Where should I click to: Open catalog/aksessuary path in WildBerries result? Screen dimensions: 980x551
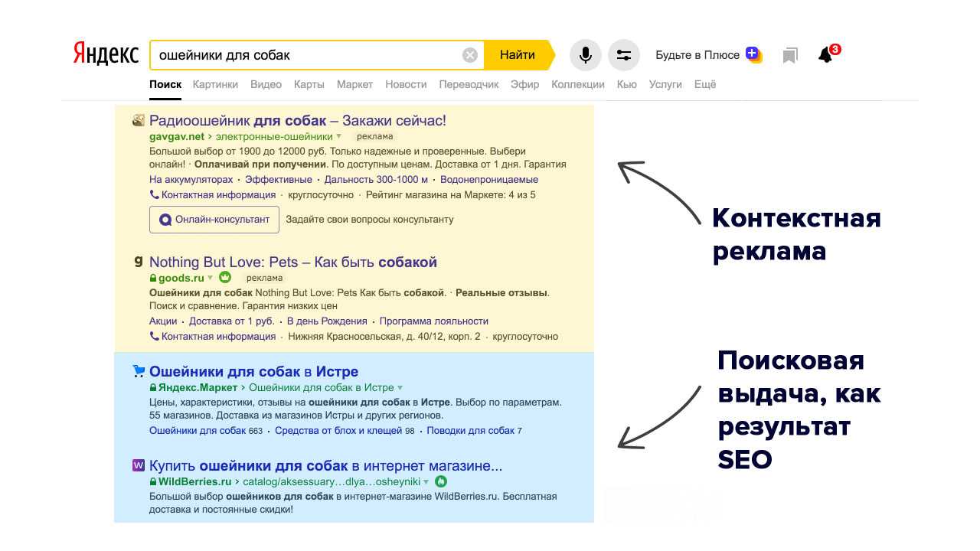click(332, 481)
